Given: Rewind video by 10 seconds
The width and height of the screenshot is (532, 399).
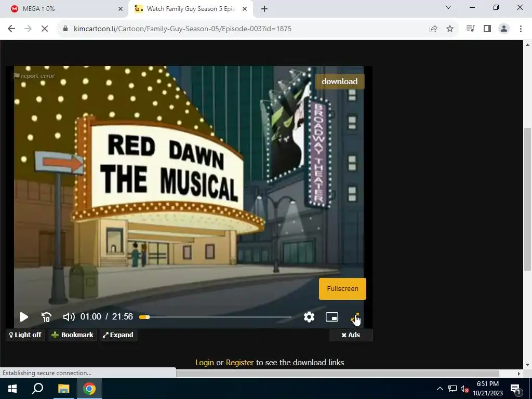Looking at the screenshot, I should [x=46, y=317].
